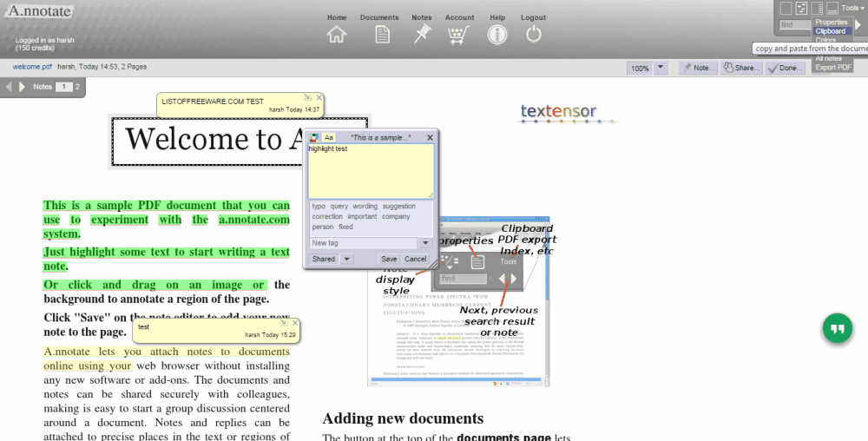868x441 pixels.
Task: Click the highlight test note text area
Action: [371, 171]
